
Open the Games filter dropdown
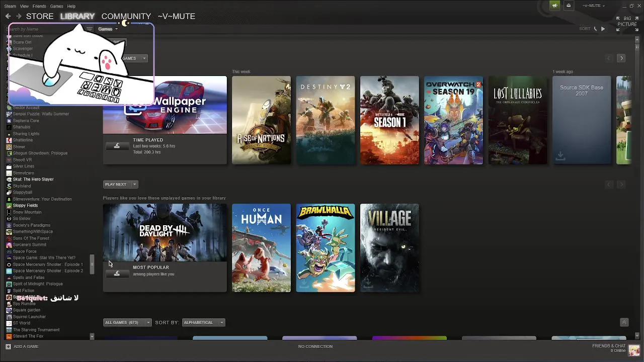coord(108,29)
